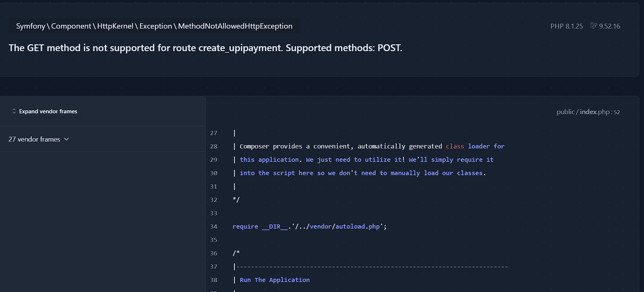Click line number 36 opening comment
Viewport: 644px width, 292px height.
click(214, 253)
